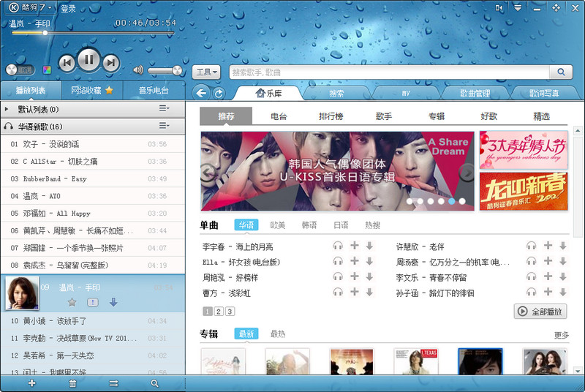Add songs with bottom plus icon
This screenshot has height=392, width=585.
(31, 383)
